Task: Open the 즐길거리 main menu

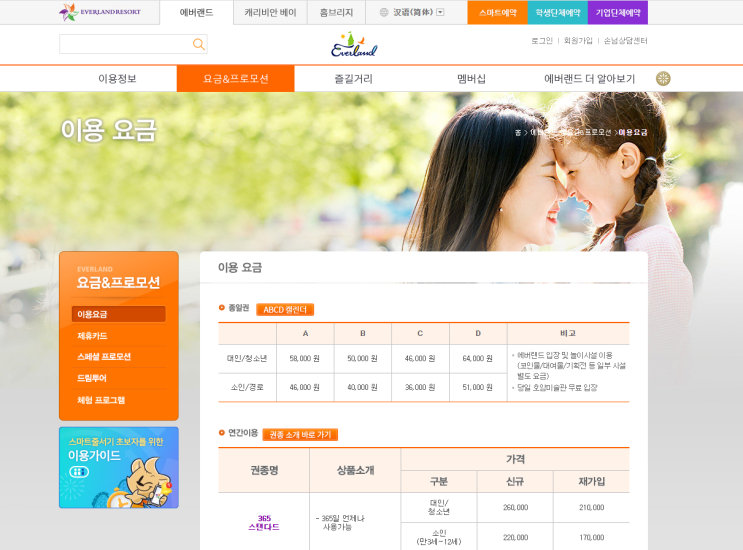Action: point(353,79)
